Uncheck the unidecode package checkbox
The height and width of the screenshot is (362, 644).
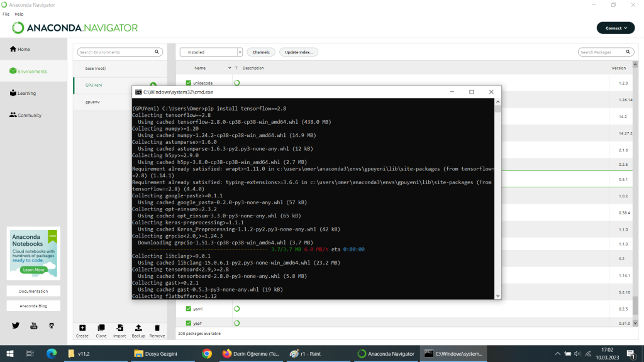pos(188,83)
